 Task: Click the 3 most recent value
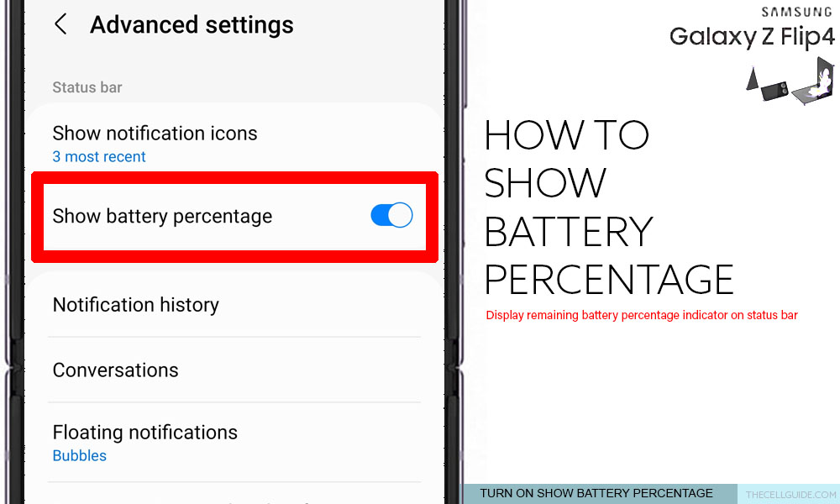tap(99, 156)
